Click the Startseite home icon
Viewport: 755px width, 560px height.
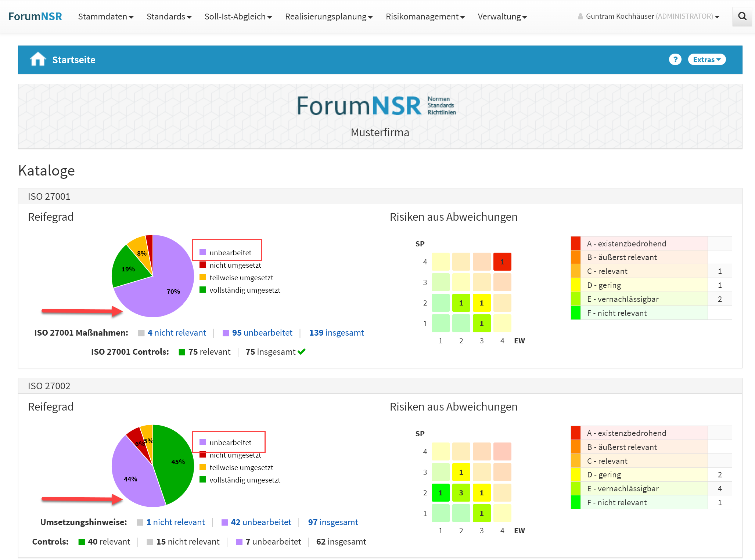(x=38, y=59)
